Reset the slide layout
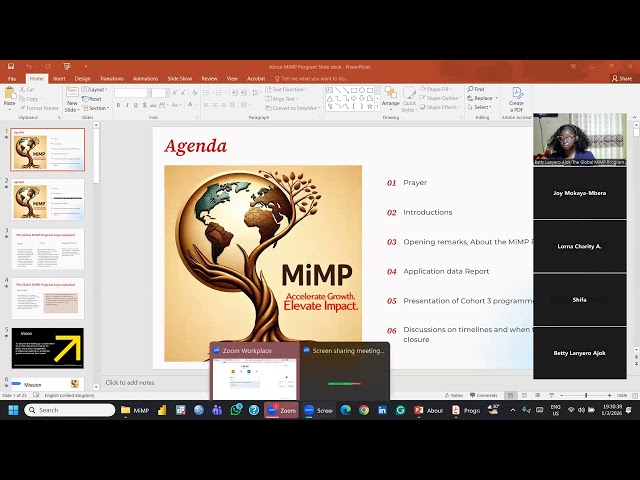 click(x=92, y=99)
